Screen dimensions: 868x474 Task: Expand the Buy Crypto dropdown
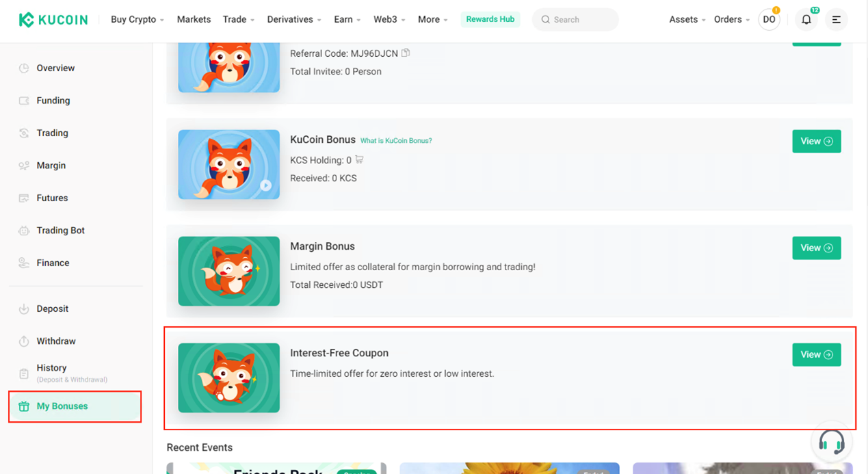(137, 20)
